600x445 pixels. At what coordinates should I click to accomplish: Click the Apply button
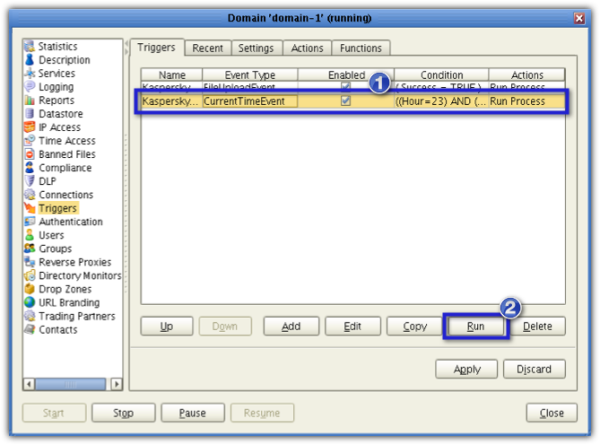click(x=466, y=369)
